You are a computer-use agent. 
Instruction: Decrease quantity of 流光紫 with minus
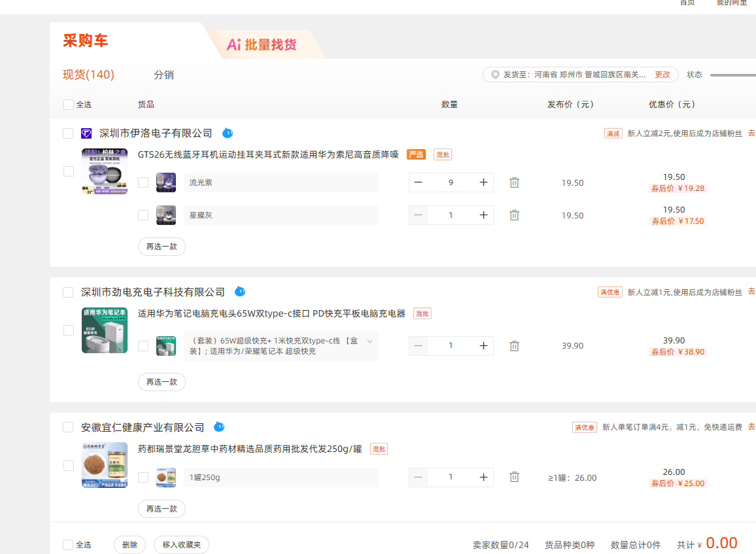tap(418, 182)
